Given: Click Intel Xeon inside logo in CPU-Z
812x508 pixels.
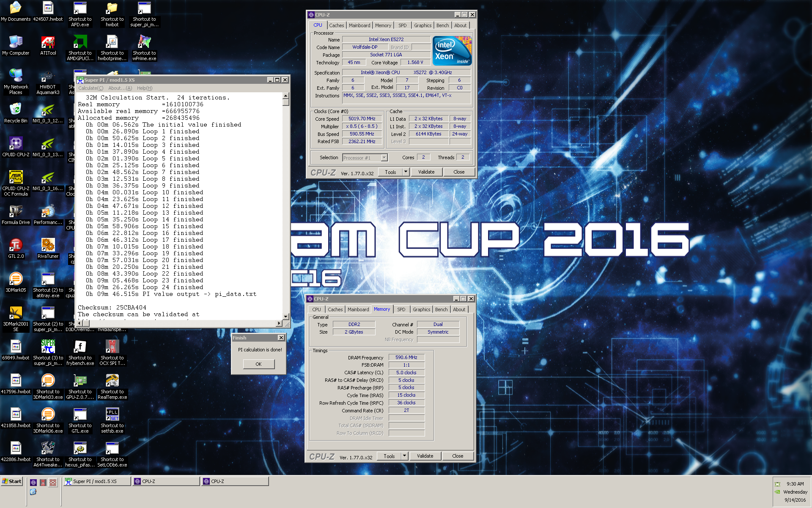Looking at the screenshot, I should click(452, 50).
